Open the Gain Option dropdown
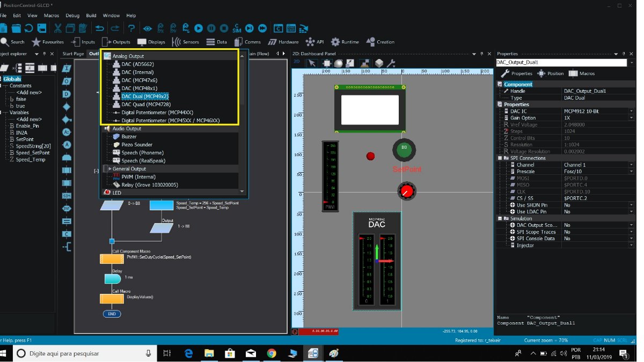The image size is (644, 362). 631,118
